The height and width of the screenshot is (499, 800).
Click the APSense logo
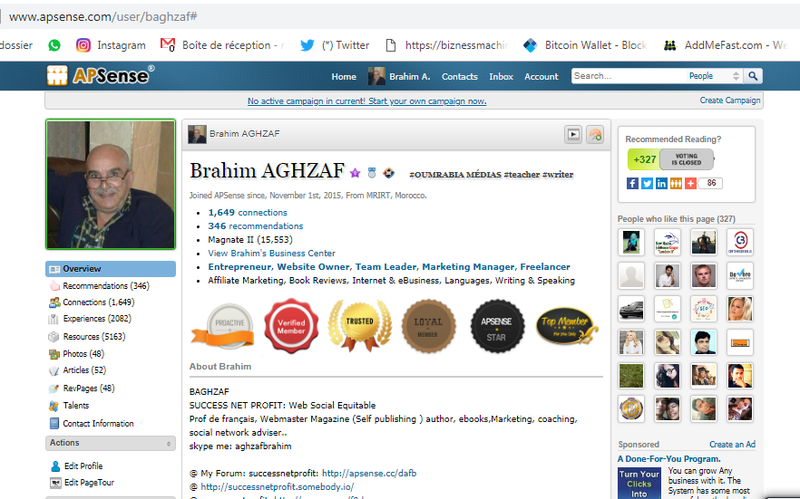coord(100,76)
